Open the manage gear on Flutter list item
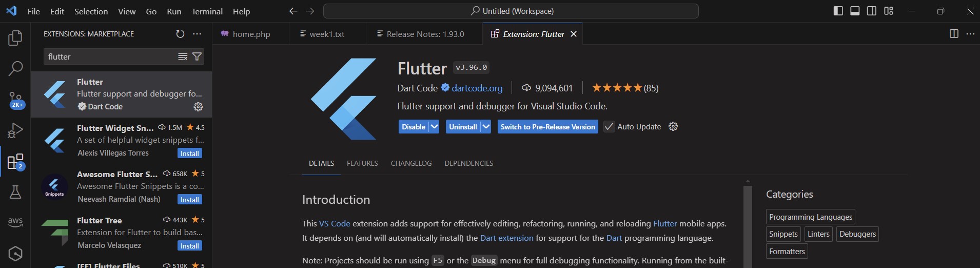This screenshot has height=268, width=980. coord(198,107)
